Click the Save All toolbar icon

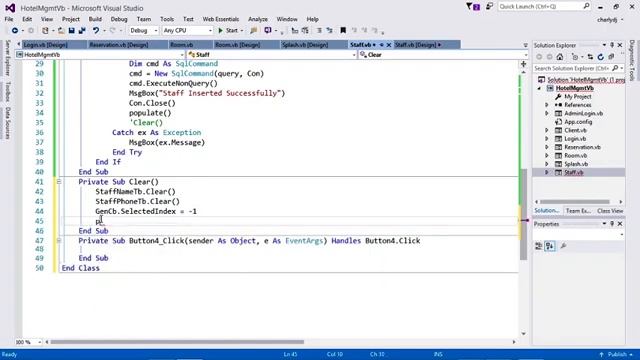82,31
